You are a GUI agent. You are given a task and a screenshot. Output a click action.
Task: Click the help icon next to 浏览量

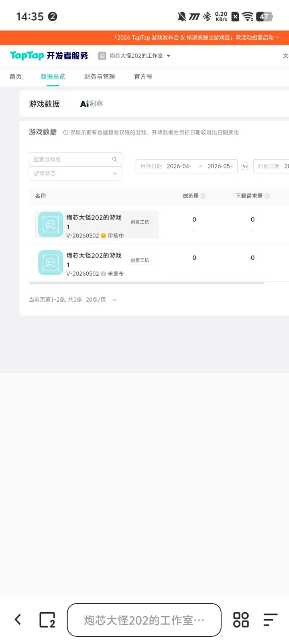pos(203,196)
